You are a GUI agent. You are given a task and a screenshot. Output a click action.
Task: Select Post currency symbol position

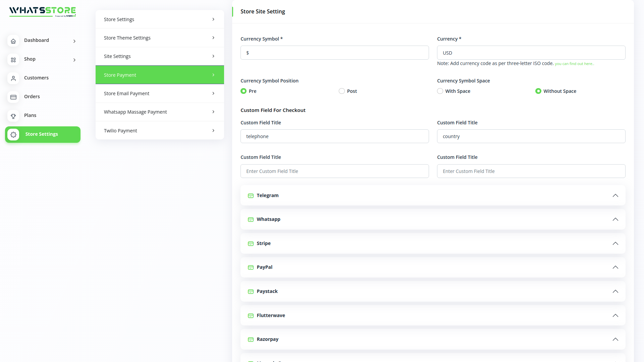[341, 91]
